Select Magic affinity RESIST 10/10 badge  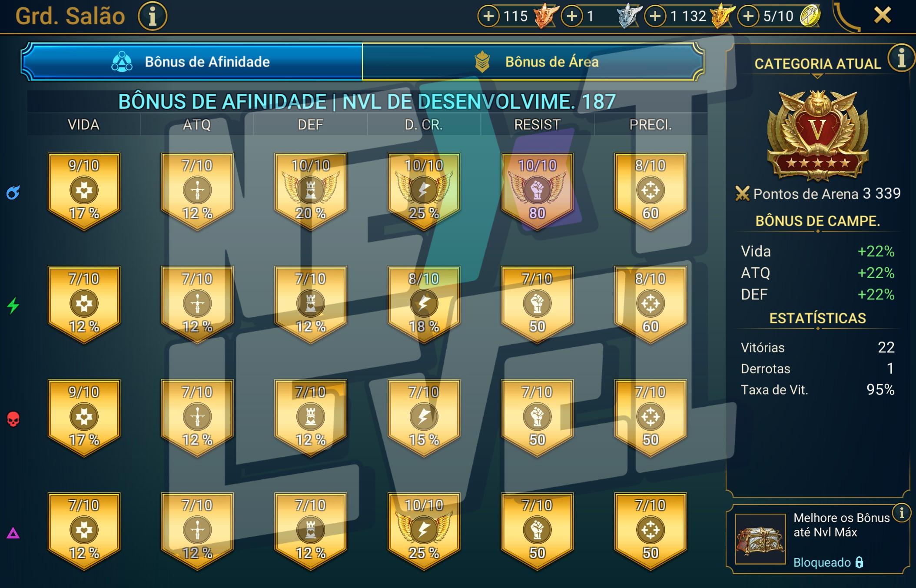click(x=537, y=191)
